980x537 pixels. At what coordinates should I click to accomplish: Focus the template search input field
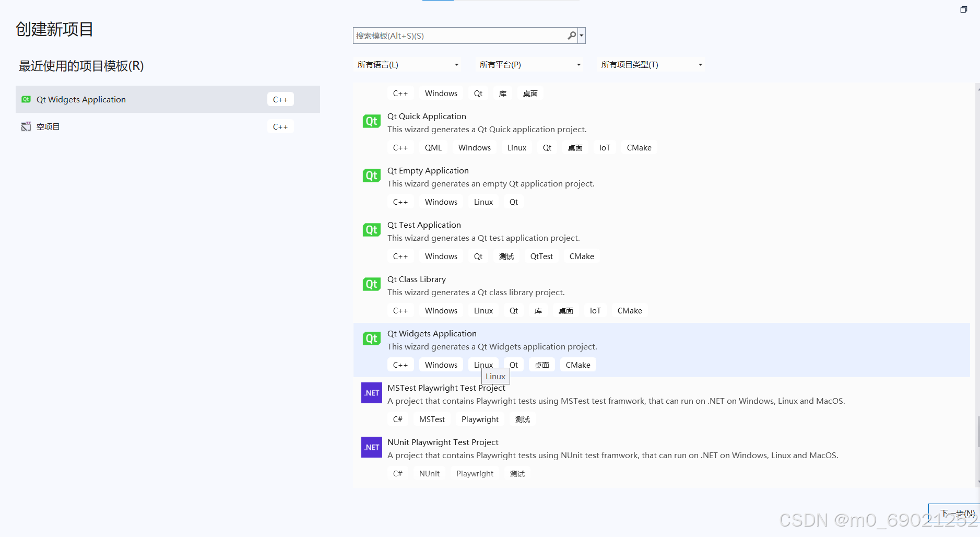click(x=460, y=36)
